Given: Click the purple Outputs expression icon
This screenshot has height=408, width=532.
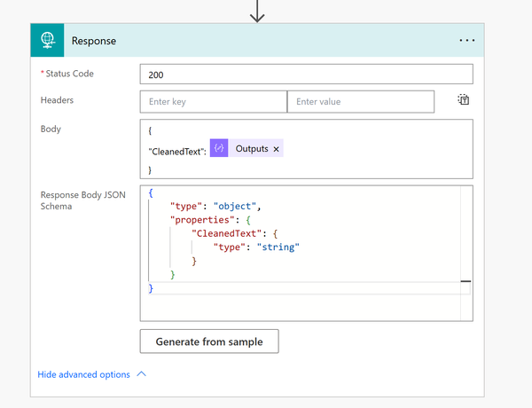Looking at the screenshot, I should click(219, 149).
